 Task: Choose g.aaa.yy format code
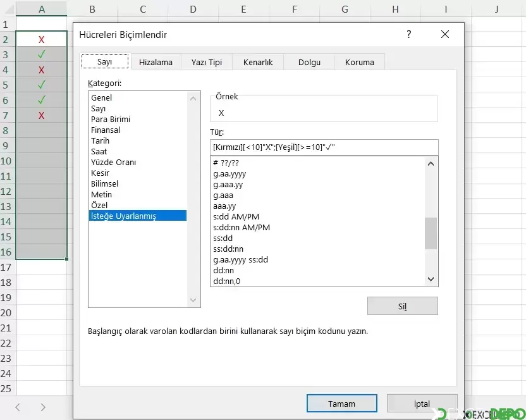[317, 184]
